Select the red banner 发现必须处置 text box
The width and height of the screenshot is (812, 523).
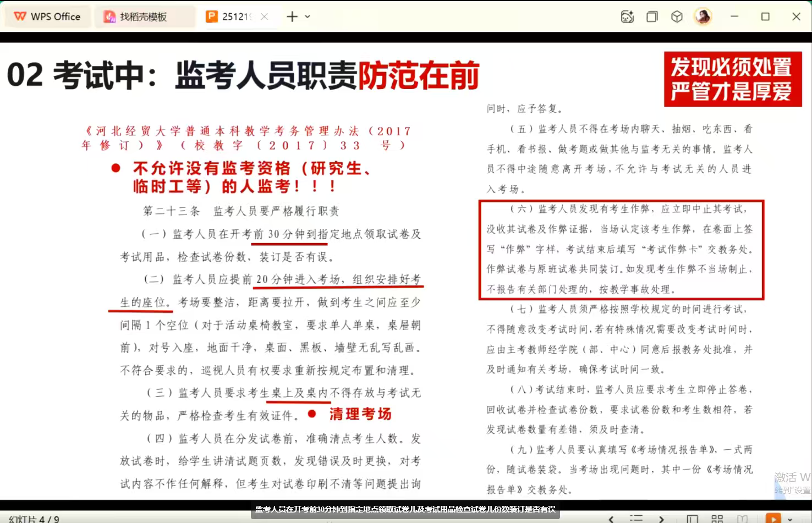click(x=732, y=79)
